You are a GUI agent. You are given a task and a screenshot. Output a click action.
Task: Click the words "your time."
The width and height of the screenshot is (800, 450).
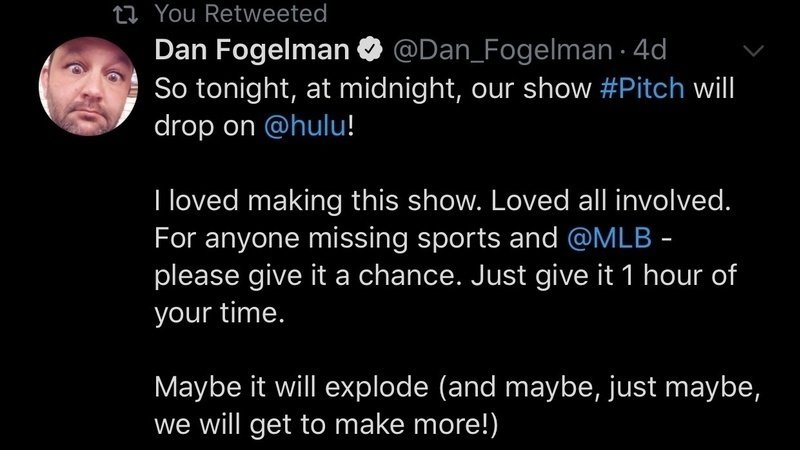coord(213,311)
